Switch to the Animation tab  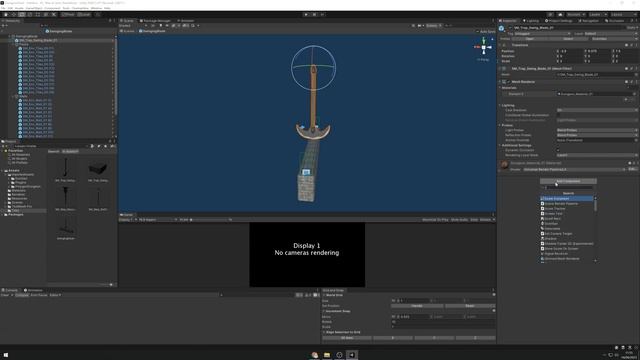tap(33, 290)
